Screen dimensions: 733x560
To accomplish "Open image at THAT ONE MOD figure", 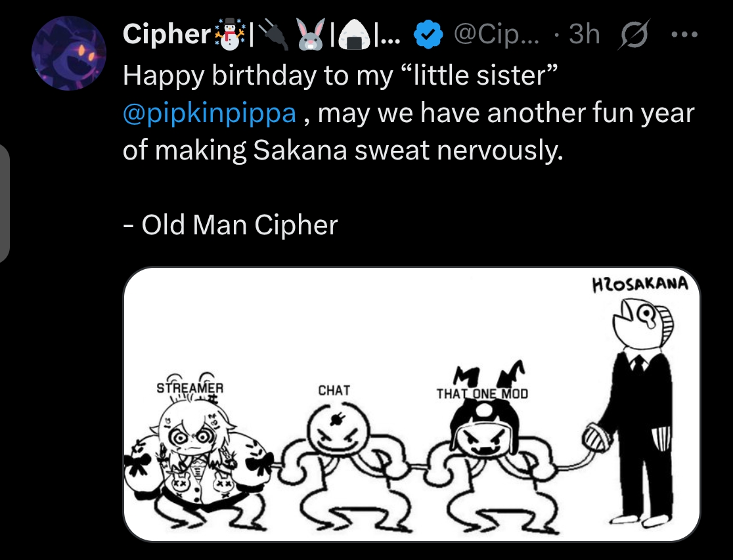I will 483,453.
